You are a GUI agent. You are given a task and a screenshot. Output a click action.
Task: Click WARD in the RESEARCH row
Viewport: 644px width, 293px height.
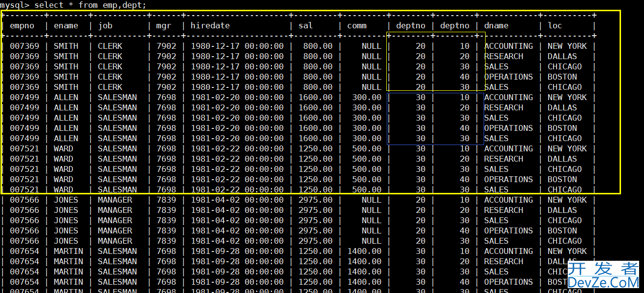coord(64,159)
